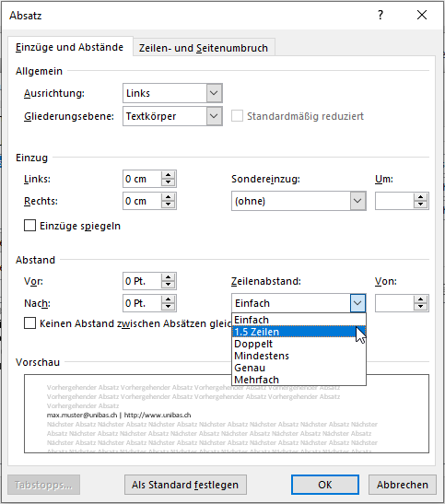Toggle the Standardmäßig reduziert checkbox
Viewport: 445px width, 504px height.
[x=237, y=116]
